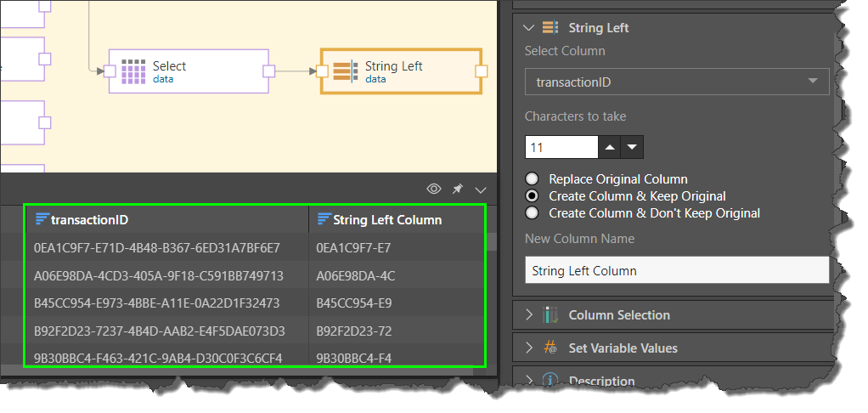Open the transactionID Select Column dropdown
This screenshot has height=413, width=868.
676,82
